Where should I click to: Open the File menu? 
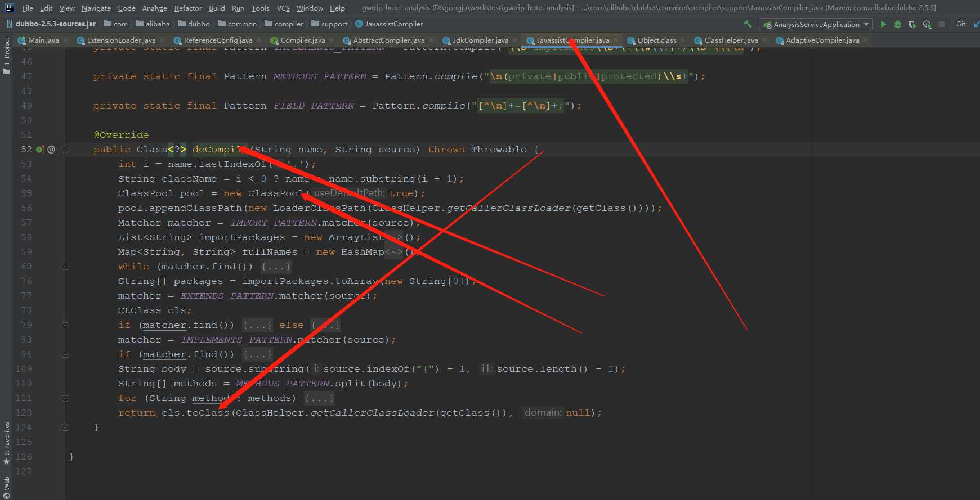28,8
